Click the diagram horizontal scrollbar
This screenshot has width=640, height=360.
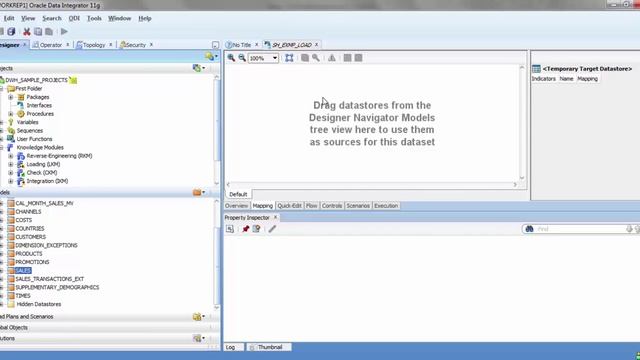371,185
